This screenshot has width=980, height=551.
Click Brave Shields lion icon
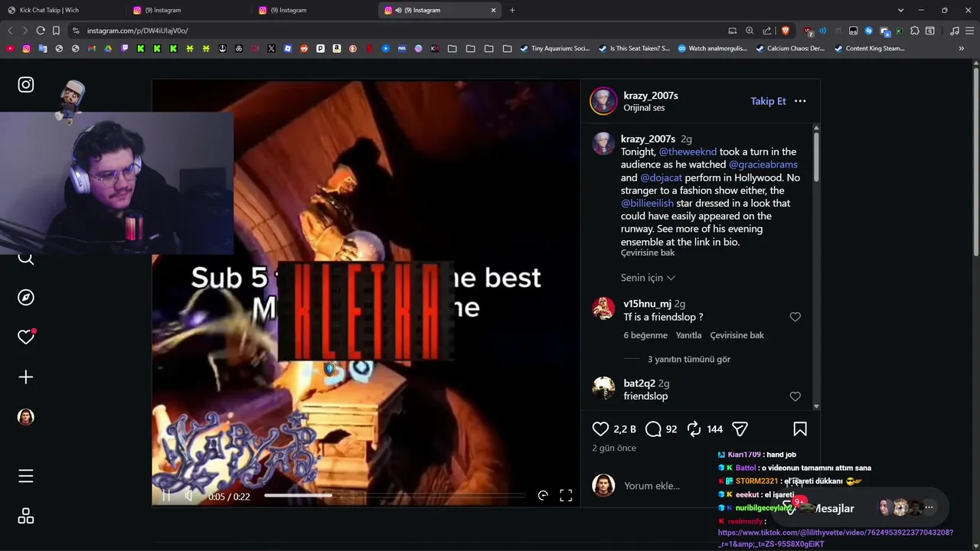[785, 31]
